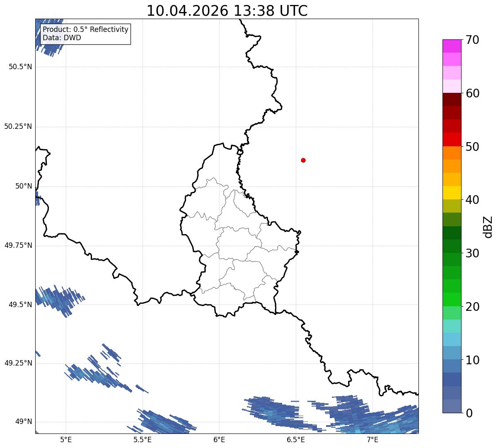Click the 50.5°N latitude tick label
Viewport: 498px width, 448px height.
coord(20,67)
